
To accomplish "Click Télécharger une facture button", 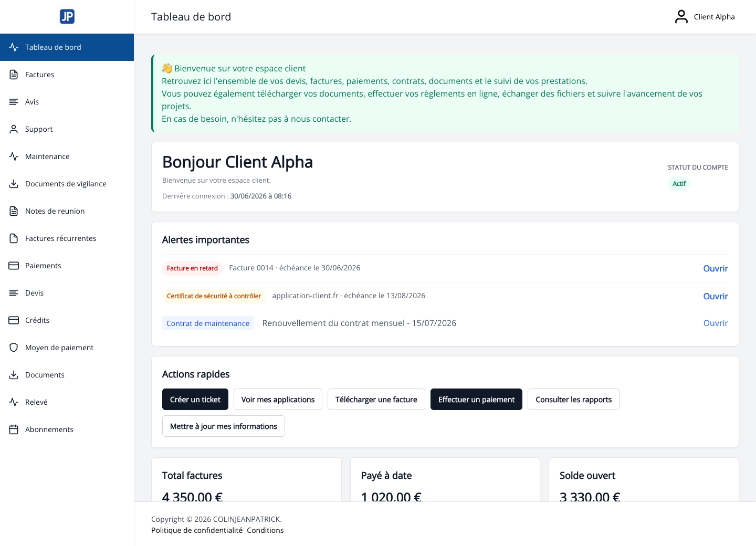I will click(376, 400).
